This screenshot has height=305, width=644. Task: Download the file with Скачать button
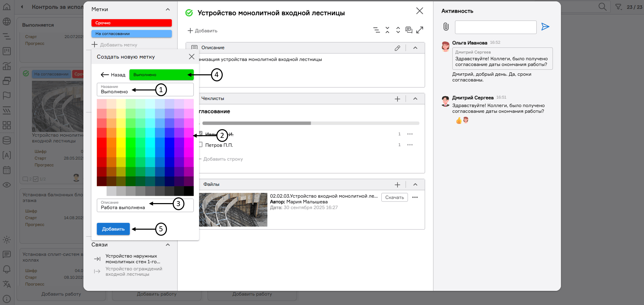(394, 197)
